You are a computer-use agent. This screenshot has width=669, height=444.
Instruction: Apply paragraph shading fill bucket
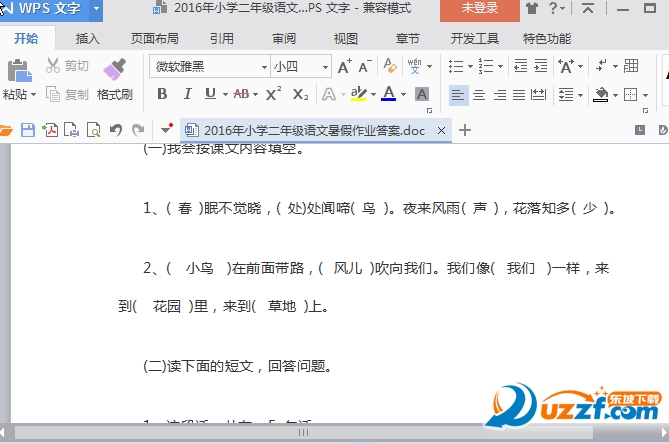600,95
